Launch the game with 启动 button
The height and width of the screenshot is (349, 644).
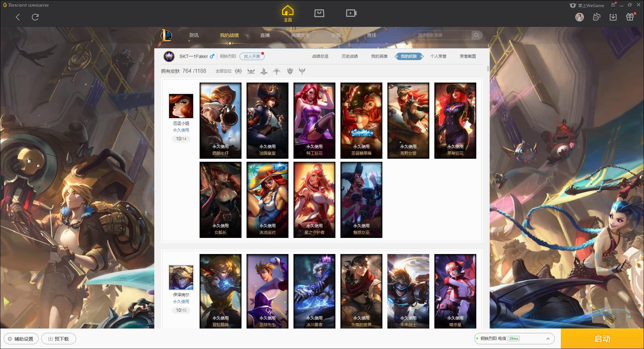click(602, 339)
